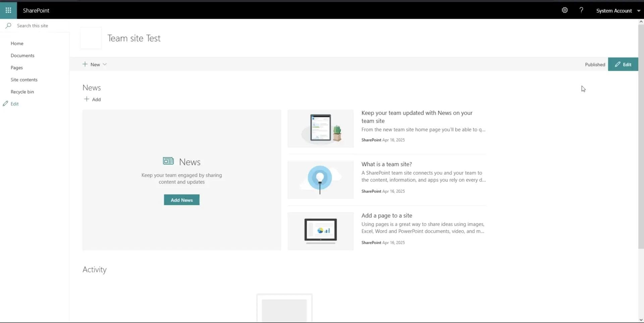Open the Recycle bin link

coord(22,92)
